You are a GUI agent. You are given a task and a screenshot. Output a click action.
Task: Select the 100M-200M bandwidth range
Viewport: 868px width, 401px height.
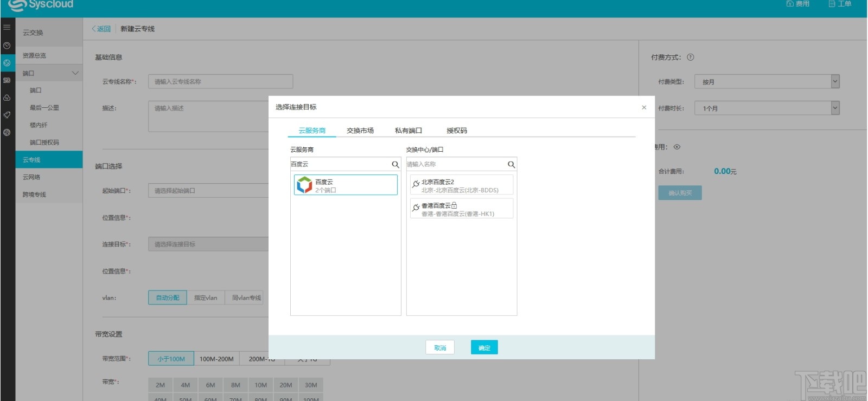coord(216,359)
